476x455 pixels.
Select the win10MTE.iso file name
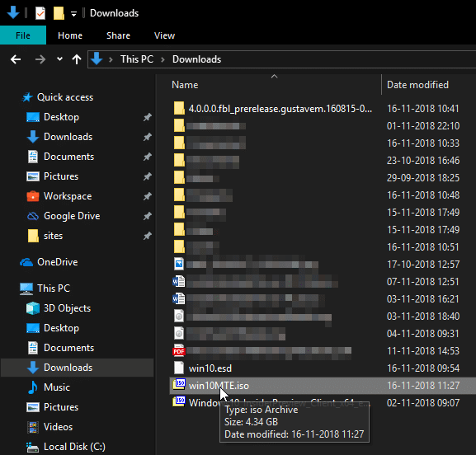219,386
